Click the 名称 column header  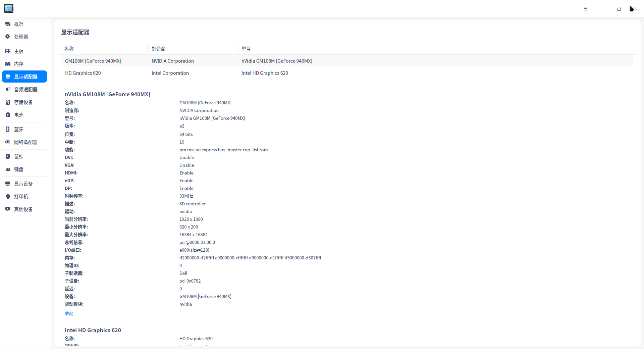(x=69, y=49)
